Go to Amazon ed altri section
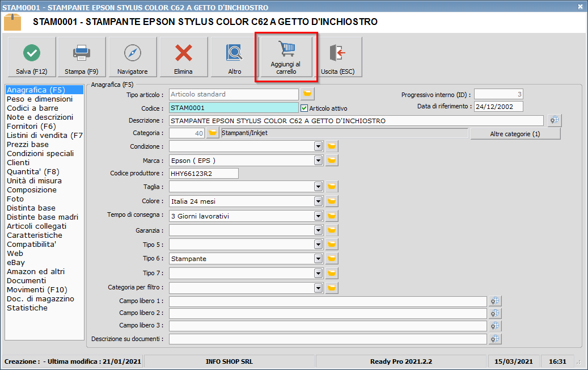The image size is (588, 370). pyautogui.click(x=36, y=271)
